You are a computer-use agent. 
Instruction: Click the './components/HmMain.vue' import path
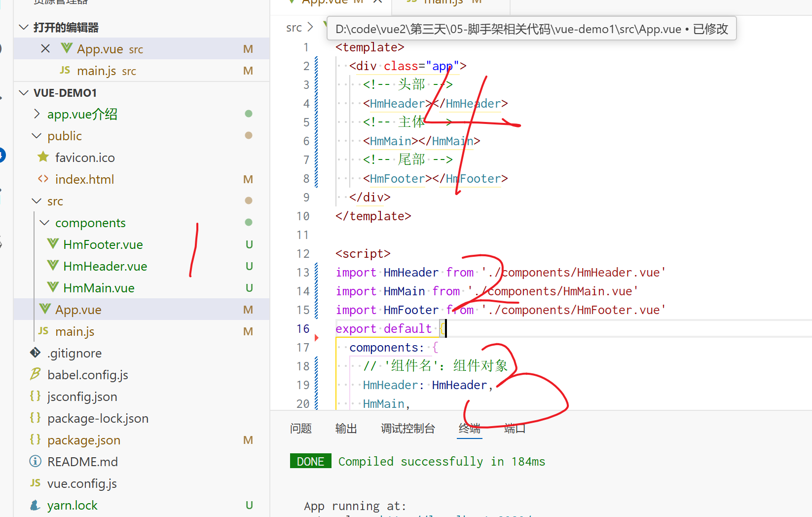click(553, 291)
